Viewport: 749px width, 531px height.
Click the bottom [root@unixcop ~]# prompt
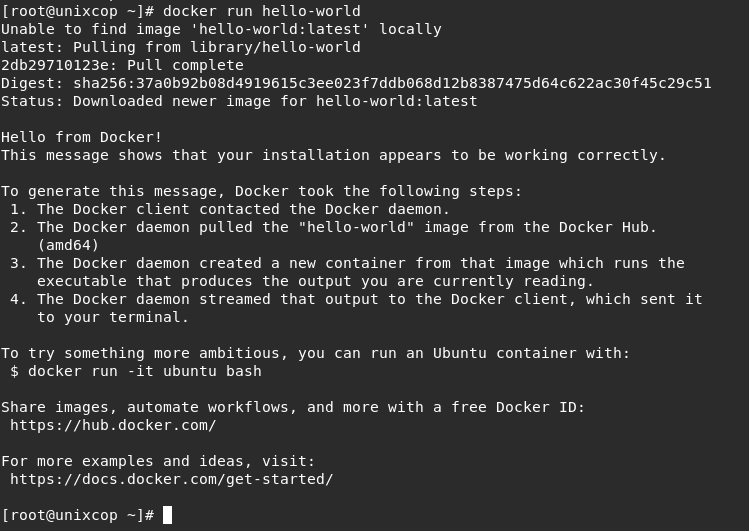pos(78,515)
